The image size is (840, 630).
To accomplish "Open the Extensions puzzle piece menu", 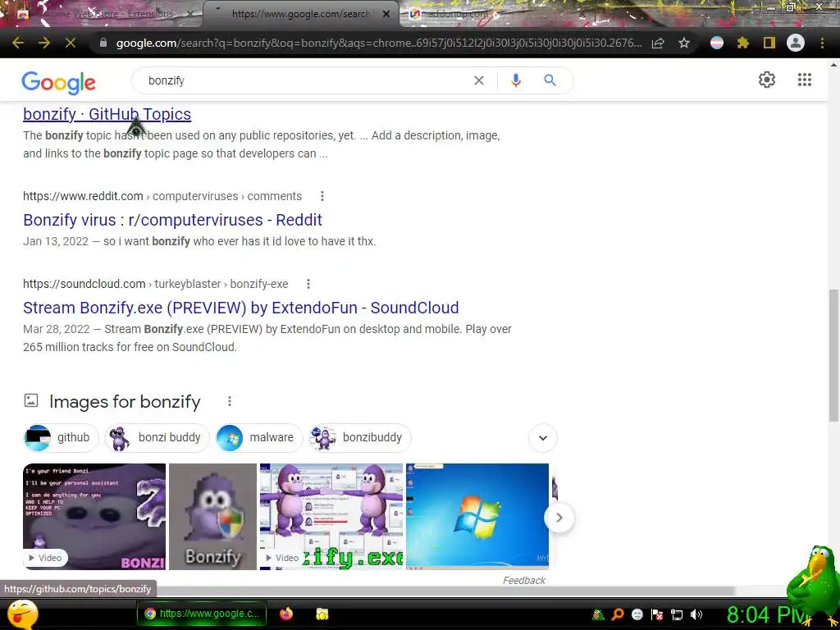I will pos(743,43).
